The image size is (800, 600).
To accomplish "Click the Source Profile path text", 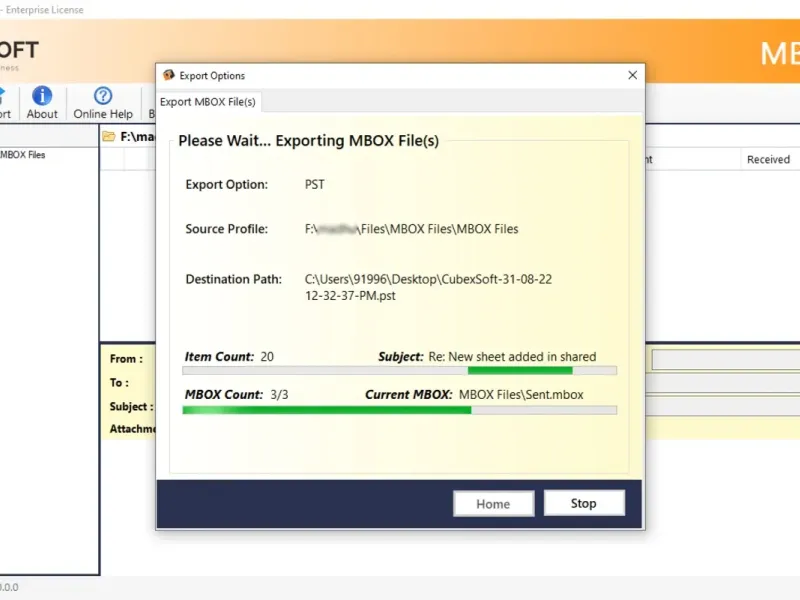I will (411, 229).
